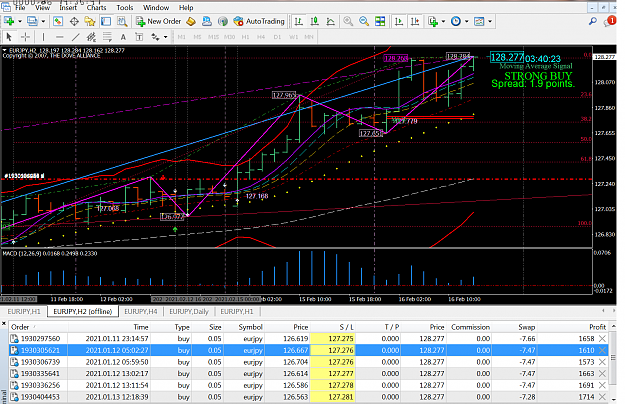Screen dimensions: 625x404
Task: Toggle the AutoTrading button
Action: [x=259, y=21]
